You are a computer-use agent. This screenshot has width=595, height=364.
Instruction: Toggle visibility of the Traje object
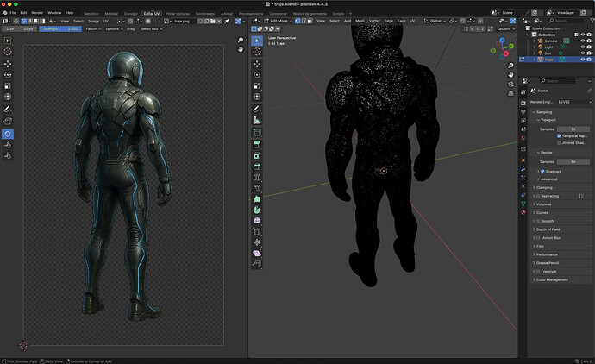pyautogui.click(x=582, y=60)
